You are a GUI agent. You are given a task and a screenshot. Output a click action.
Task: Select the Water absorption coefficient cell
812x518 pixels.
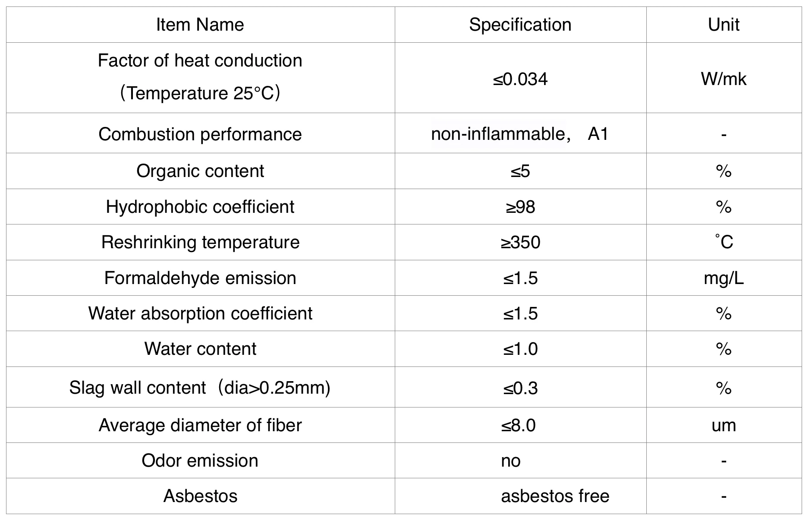pyautogui.click(x=200, y=313)
